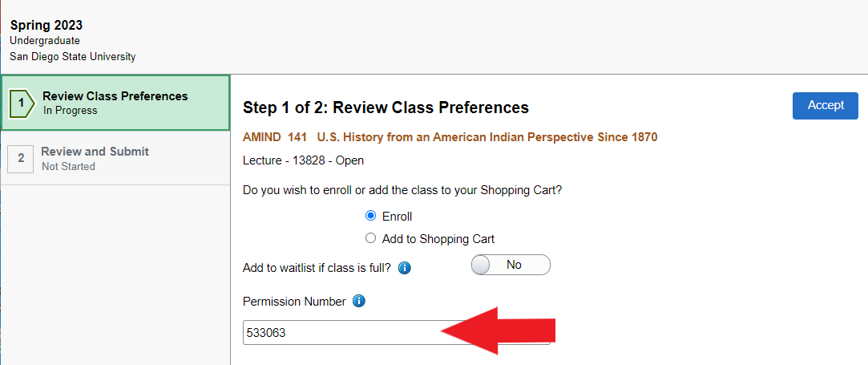The image size is (868, 365).
Task: Click the step 2 square number icon
Action: click(21, 158)
